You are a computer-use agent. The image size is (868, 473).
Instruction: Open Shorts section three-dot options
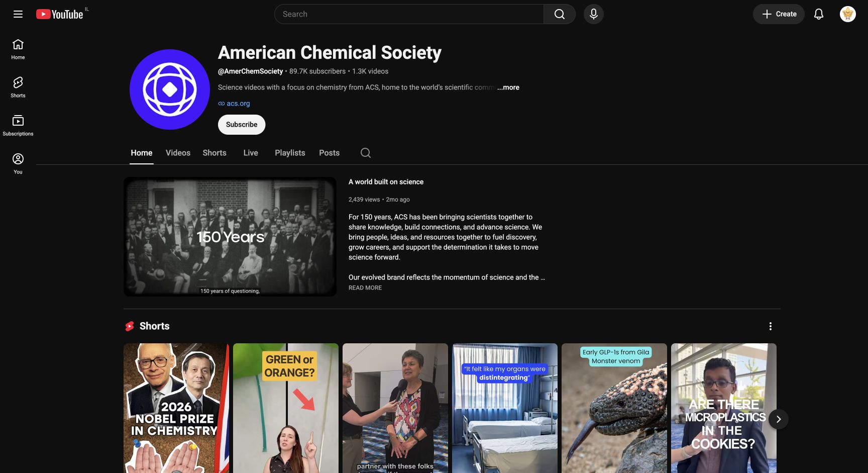coord(771,326)
